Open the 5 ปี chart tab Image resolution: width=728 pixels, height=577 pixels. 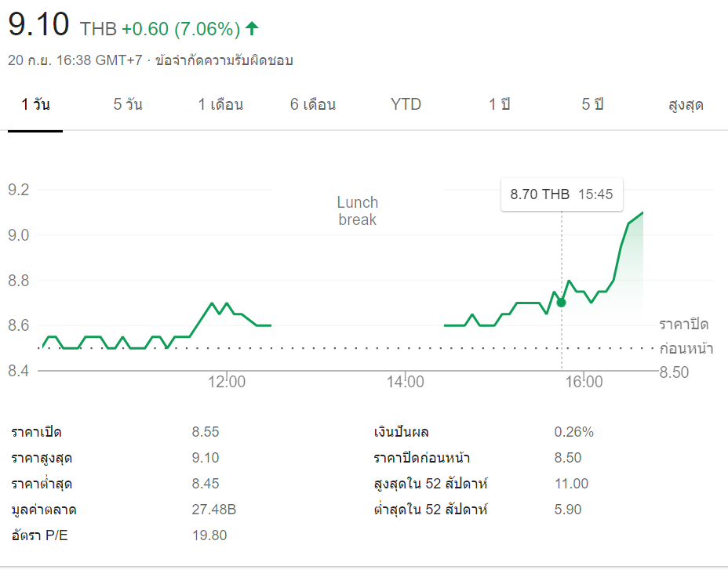click(592, 104)
